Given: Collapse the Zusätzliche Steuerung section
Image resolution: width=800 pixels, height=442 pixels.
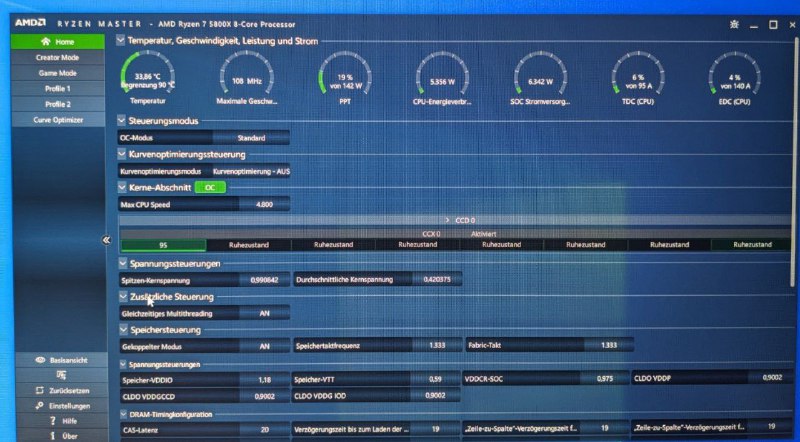Looking at the screenshot, I should point(123,296).
